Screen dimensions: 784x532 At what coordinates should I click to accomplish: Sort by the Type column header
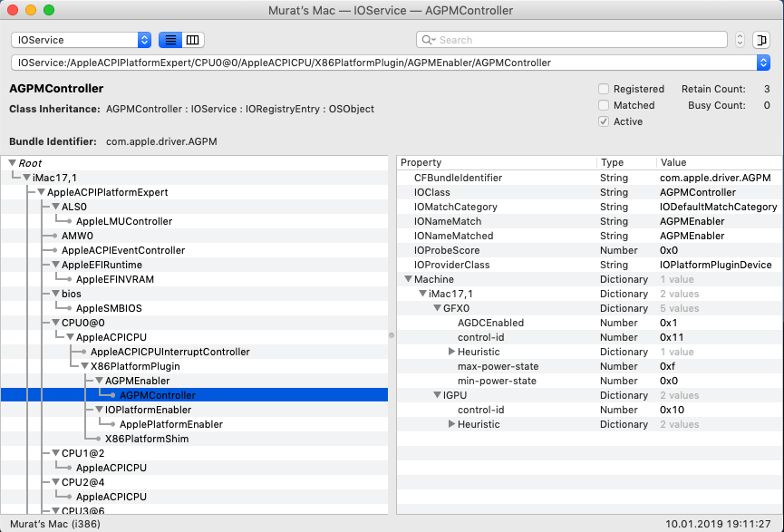[626, 162]
